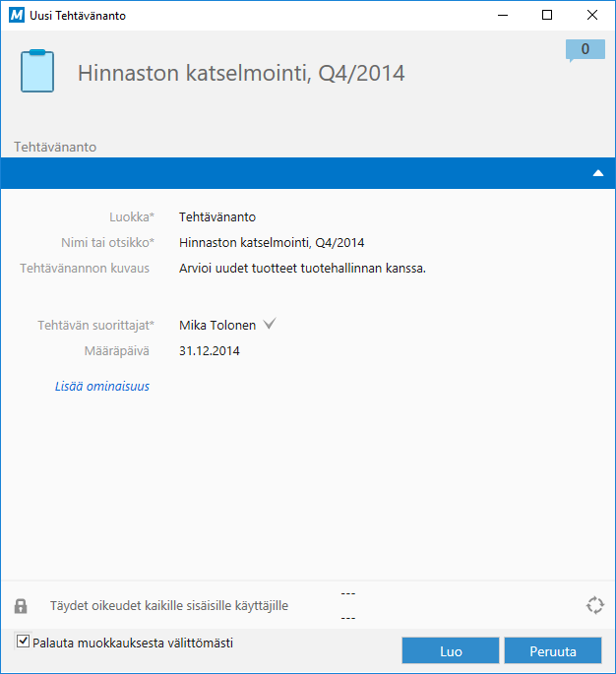Click the 'Täydet oikeudet' permissions text

point(169,606)
